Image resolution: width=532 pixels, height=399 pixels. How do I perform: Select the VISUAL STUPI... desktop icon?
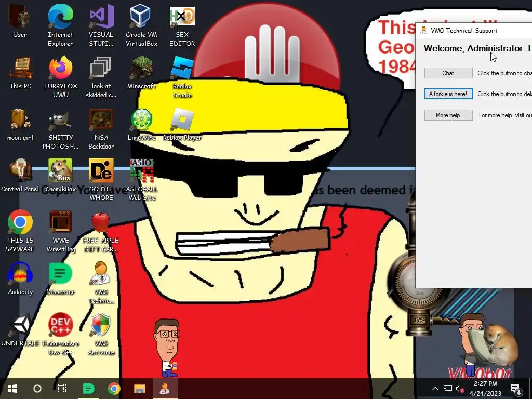(101, 25)
